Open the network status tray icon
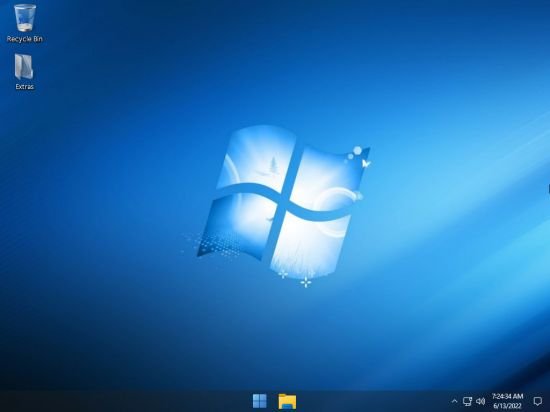550x412 pixels. 467,401
